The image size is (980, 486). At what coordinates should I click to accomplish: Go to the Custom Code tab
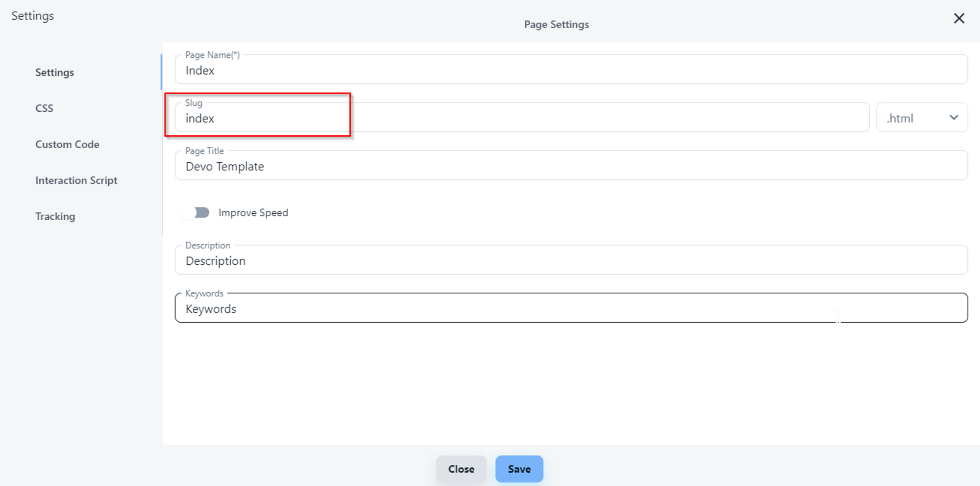point(67,145)
